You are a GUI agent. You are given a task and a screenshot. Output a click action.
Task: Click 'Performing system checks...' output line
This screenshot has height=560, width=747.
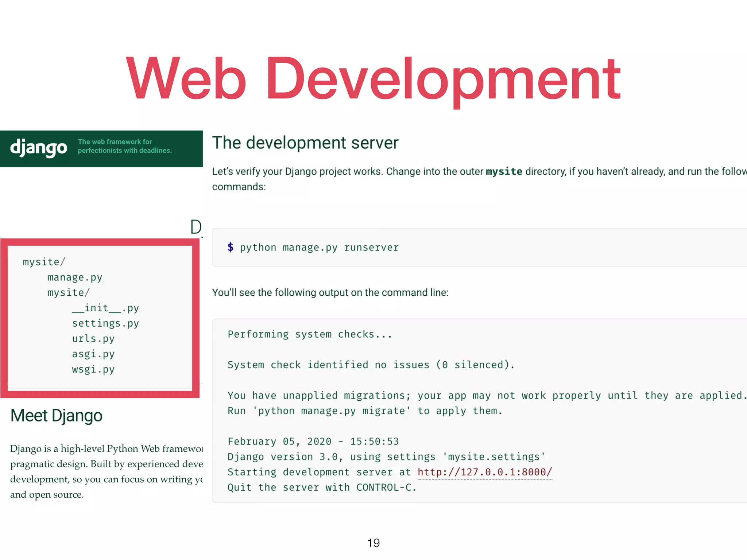(310, 334)
